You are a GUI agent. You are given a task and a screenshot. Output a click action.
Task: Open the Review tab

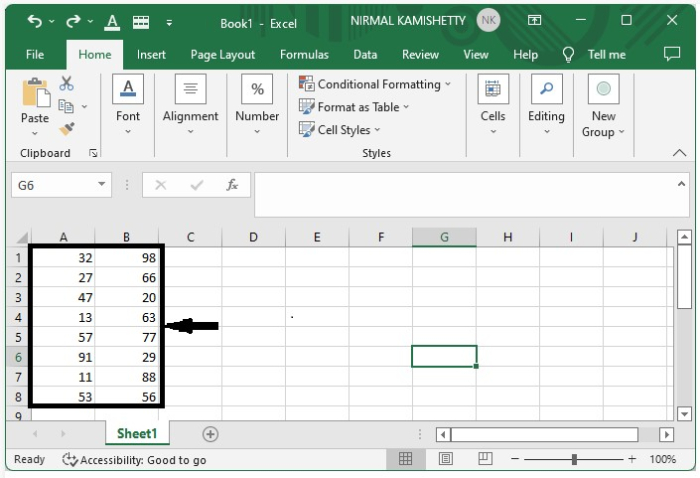[x=420, y=54]
